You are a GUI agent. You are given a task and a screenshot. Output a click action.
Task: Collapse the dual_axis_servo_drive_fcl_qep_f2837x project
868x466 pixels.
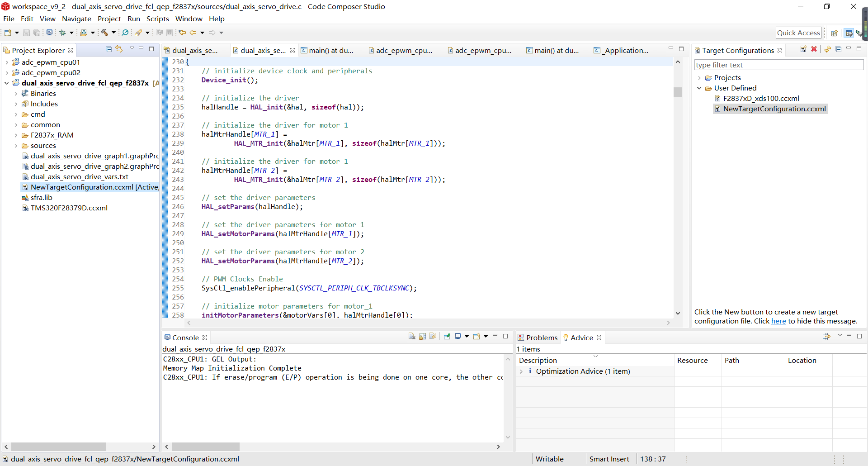coord(7,83)
